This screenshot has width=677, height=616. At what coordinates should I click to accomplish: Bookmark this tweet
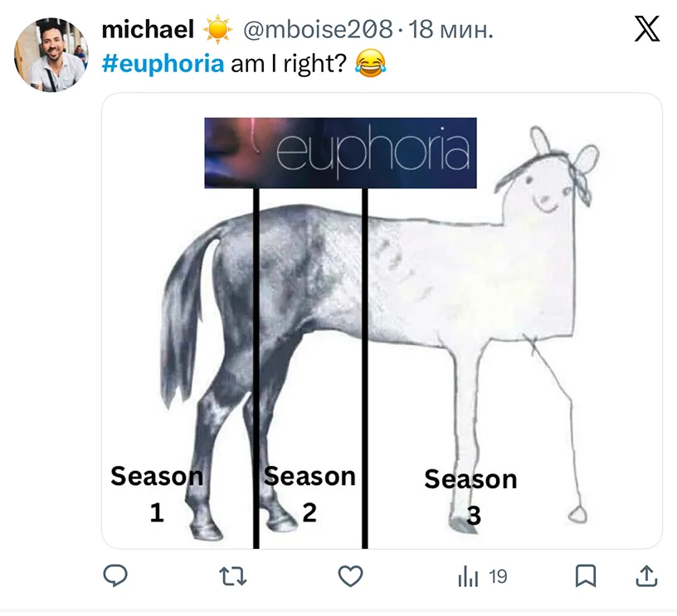pyautogui.click(x=586, y=576)
